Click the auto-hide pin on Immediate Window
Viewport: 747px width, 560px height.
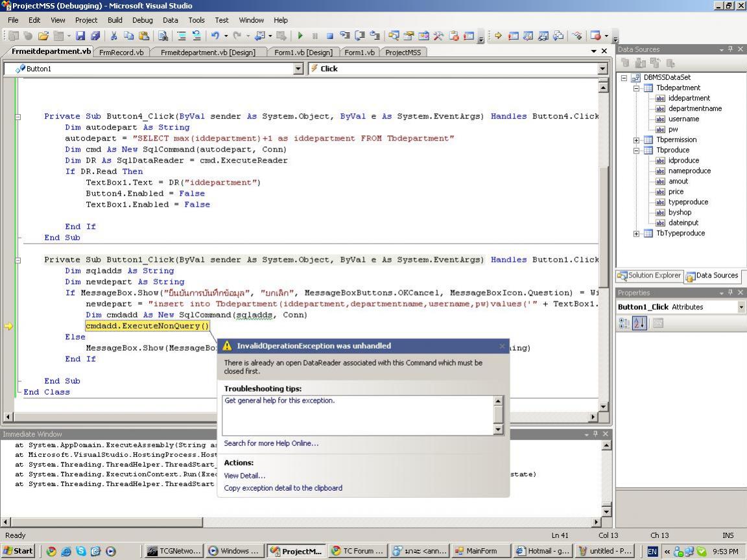(x=595, y=434)
